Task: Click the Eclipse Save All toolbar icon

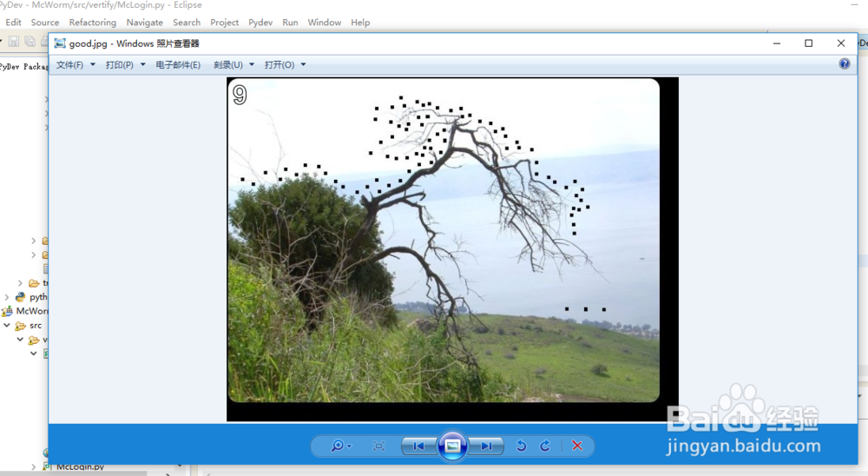Action: coord(30,42)
